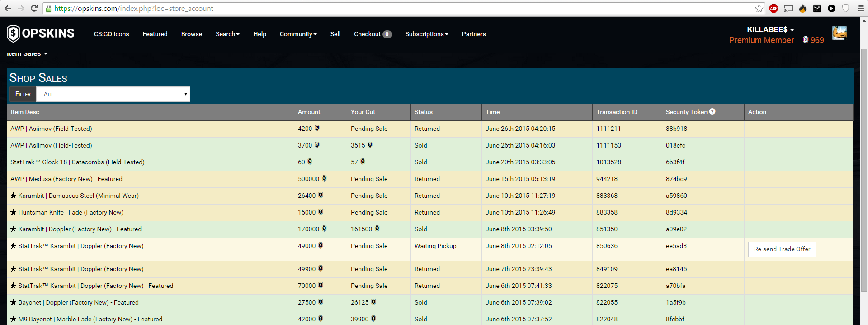Reload the page with the refresh icon
Viewport: 868px width, 325px height.
[x=34, y=8]
